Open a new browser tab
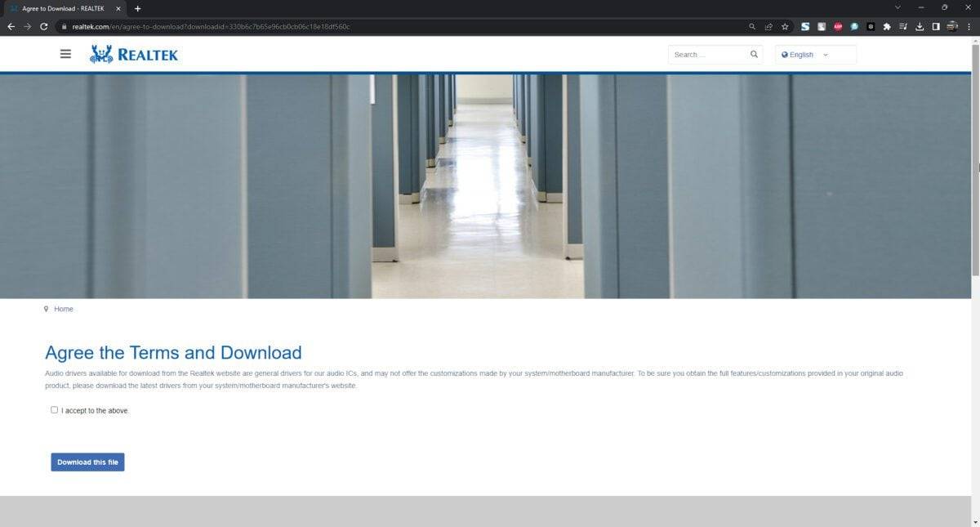 click(137, 8)
